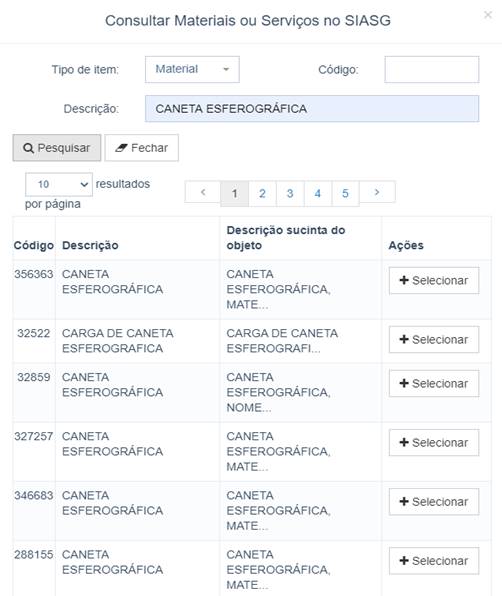This screenshot has width=502, height=596.
Task: Switch to results page 2
Action: [262, 193]
